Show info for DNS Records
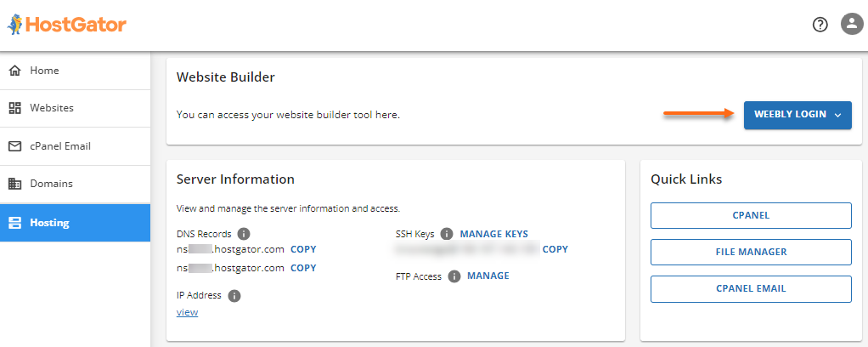This screenshot has width=868, height=347. click(x=244, y=233)
